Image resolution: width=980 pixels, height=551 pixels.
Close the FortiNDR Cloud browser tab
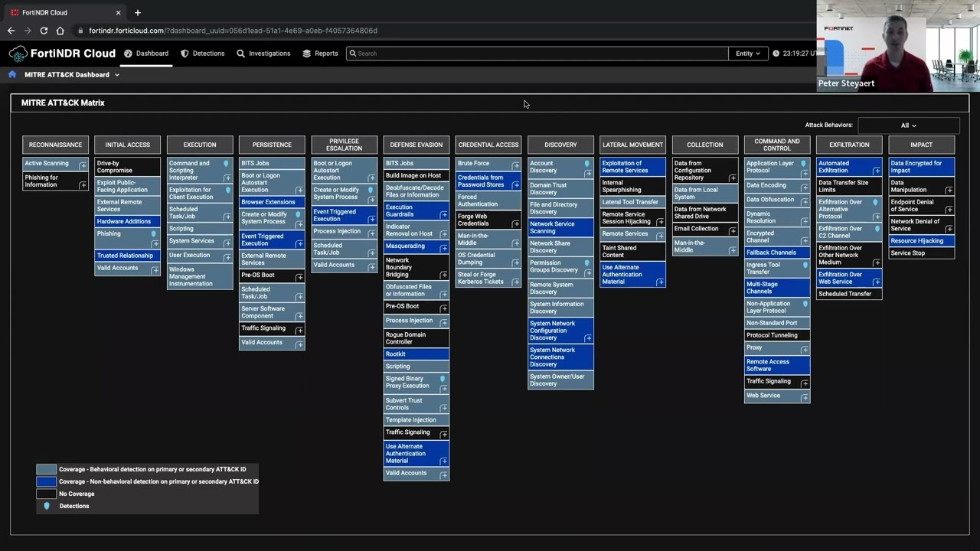[119, 12]
